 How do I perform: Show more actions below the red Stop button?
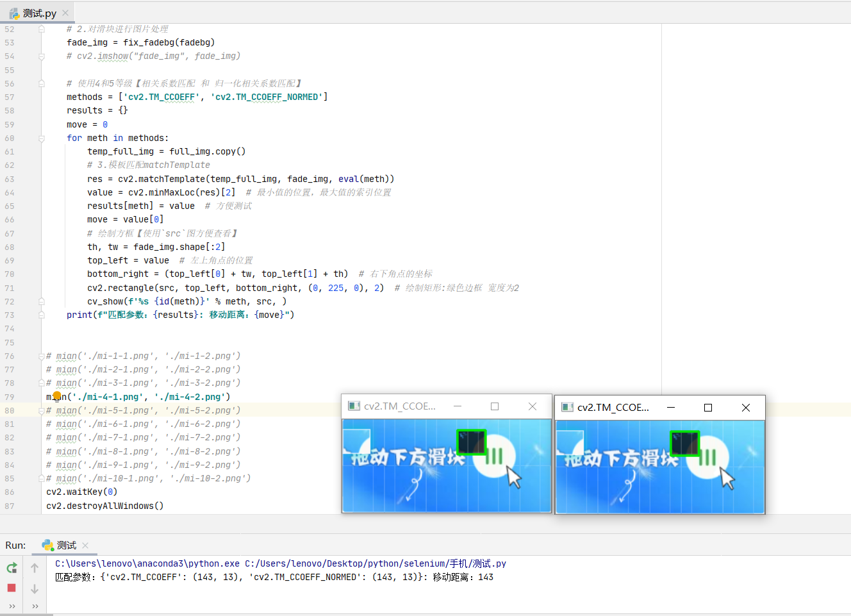coord(12,606)
